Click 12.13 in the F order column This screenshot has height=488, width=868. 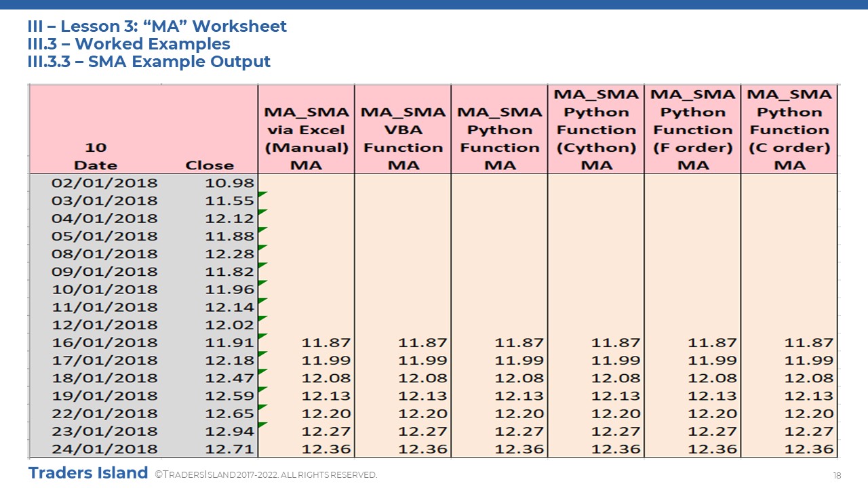713,395
